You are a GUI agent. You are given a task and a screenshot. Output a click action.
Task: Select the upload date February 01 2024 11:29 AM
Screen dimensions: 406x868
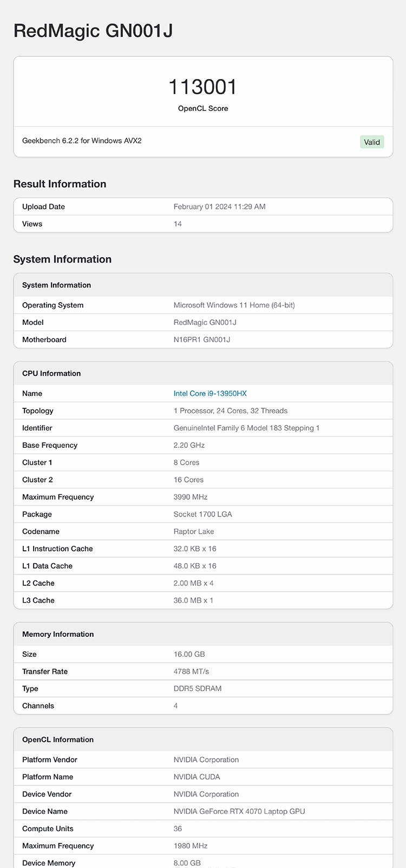pos(219,207)
